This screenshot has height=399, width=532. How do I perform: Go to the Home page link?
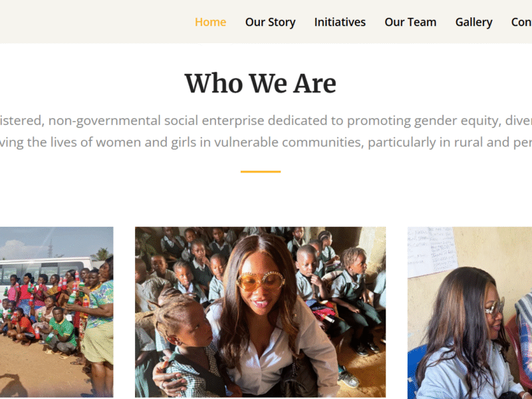[210, 22]
